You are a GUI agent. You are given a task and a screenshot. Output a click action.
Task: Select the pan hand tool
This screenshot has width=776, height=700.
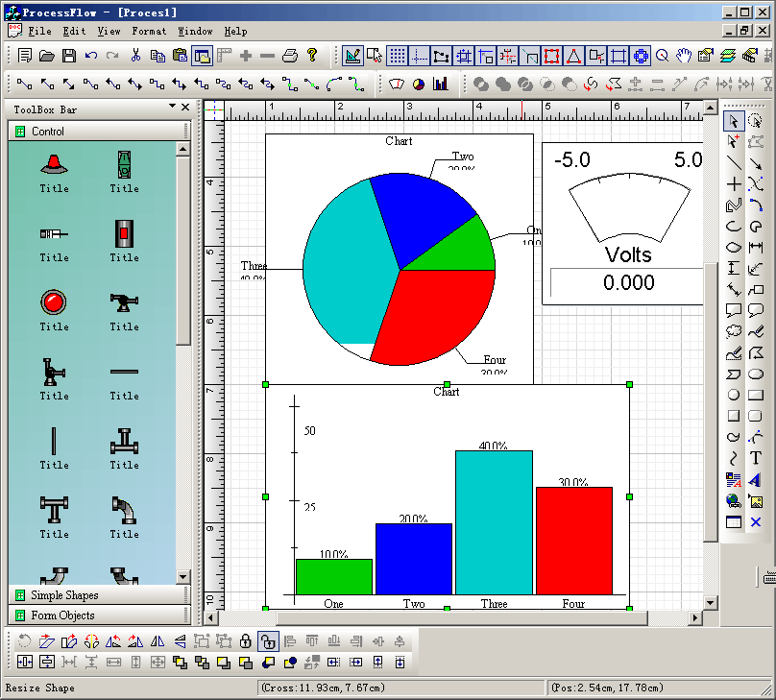point(684,56)
